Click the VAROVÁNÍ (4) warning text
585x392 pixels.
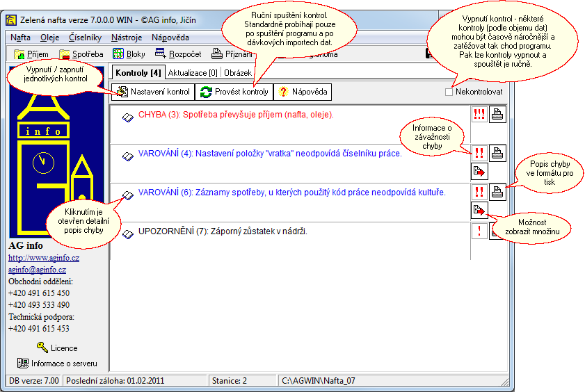pos(270,154)
